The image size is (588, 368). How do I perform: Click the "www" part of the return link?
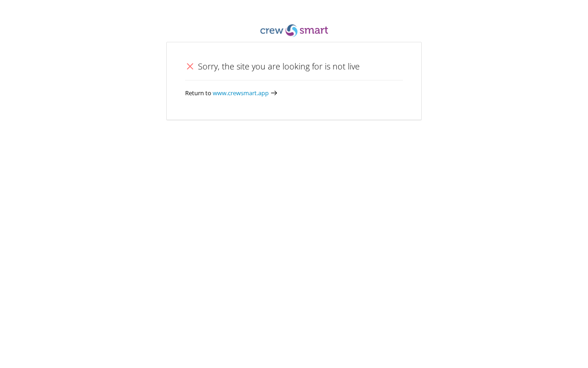click(219, 93)
